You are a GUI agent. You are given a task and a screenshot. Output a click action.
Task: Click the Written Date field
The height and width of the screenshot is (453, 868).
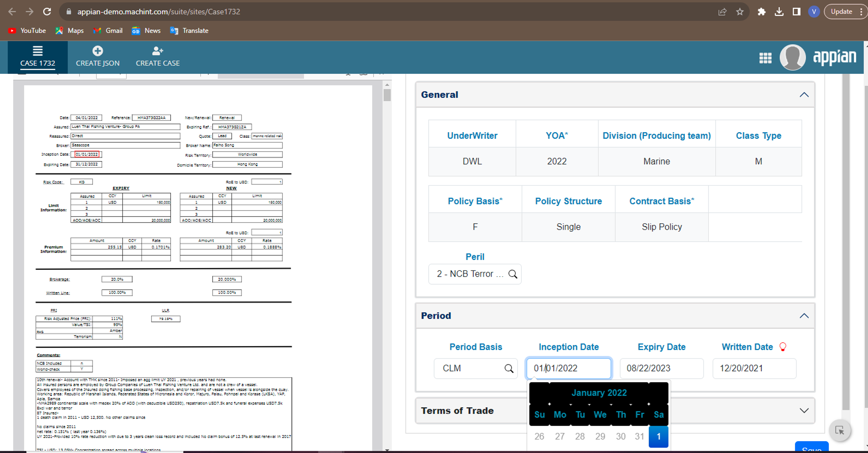[x=754, y=368]
